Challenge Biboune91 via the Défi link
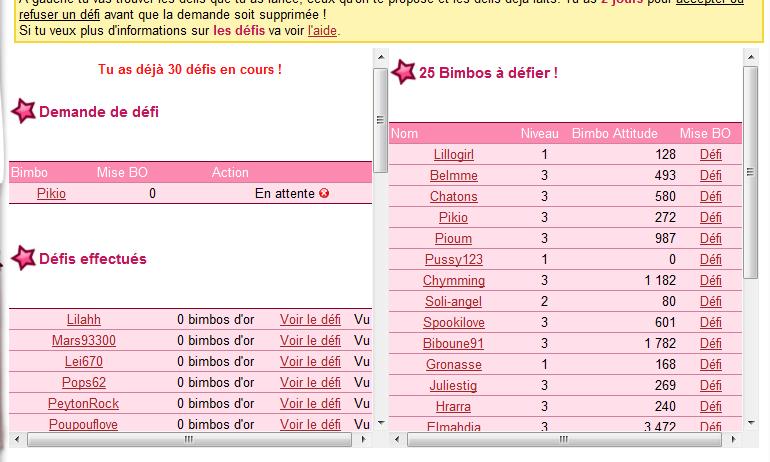770x462 pixels. pos(711,344)
